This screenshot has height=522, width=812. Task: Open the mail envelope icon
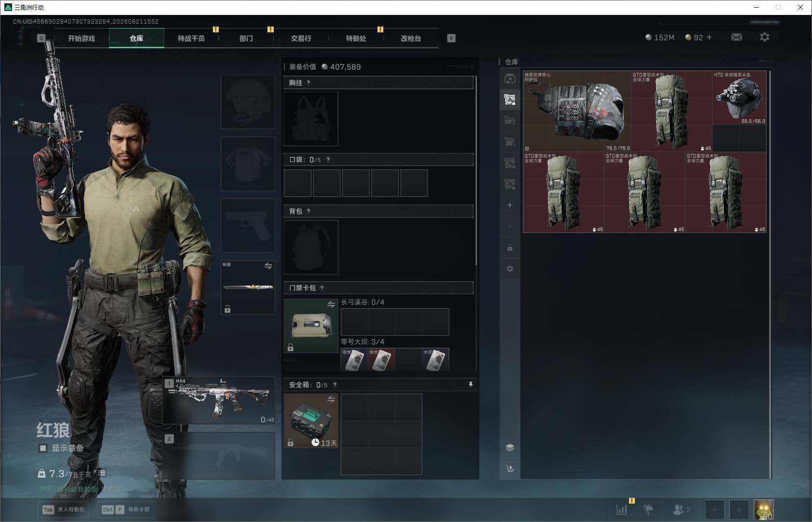click(737, 37)
